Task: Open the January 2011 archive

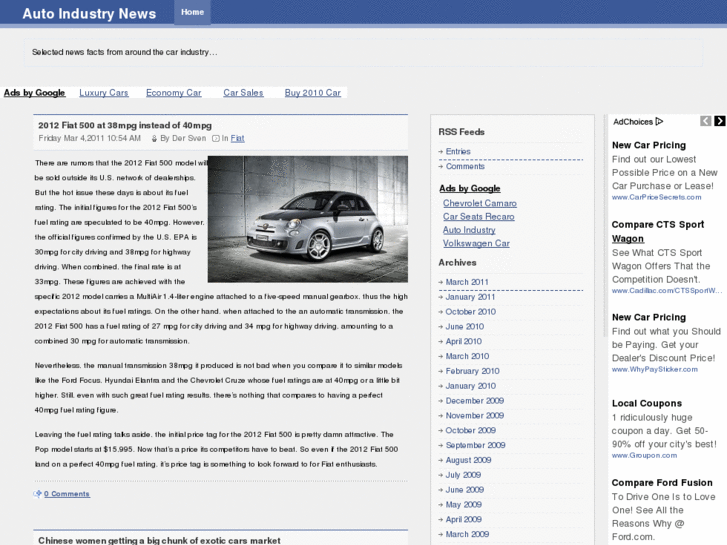Action: [x=470, y=297]
